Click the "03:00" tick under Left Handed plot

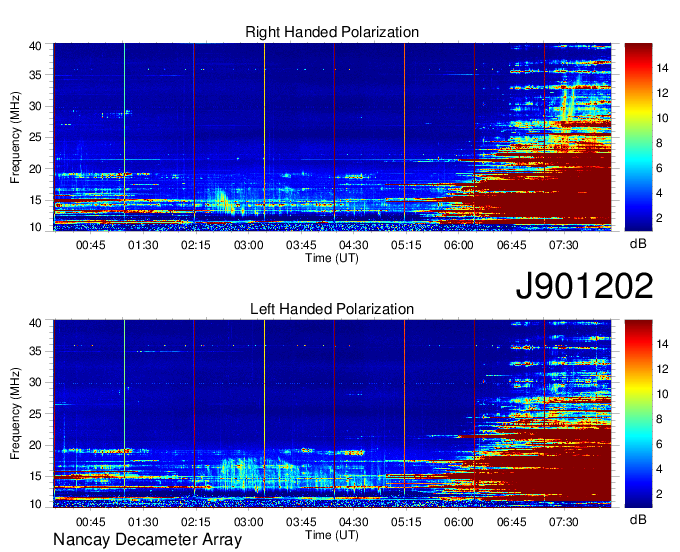click(x=248, y=522)
